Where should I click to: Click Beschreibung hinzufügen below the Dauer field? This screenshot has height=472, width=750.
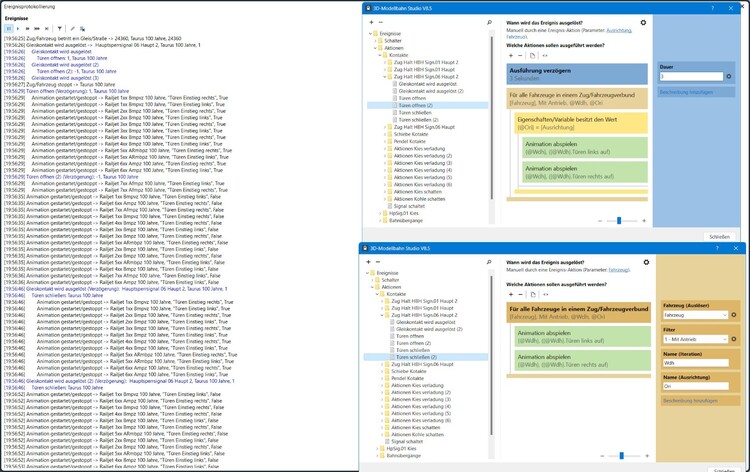[687, 92]
